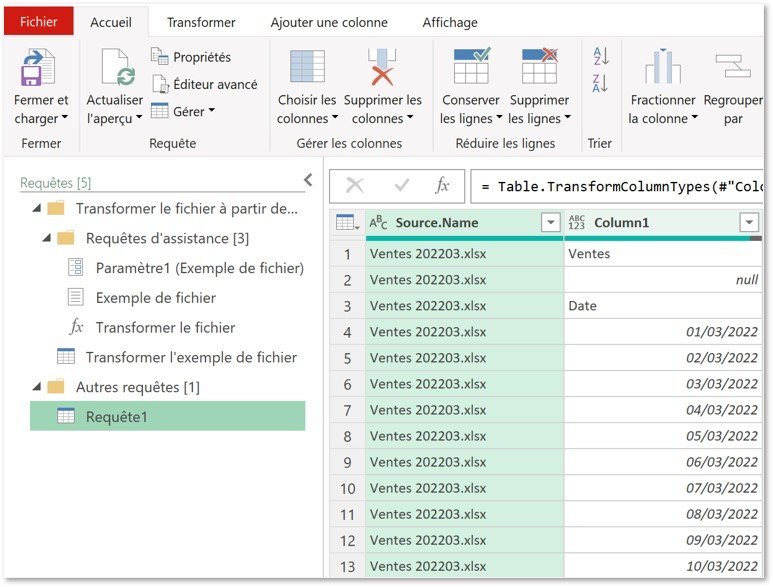Cancel formula with the X icon
The image size is (773, 587).
click(x=354, y=186)
